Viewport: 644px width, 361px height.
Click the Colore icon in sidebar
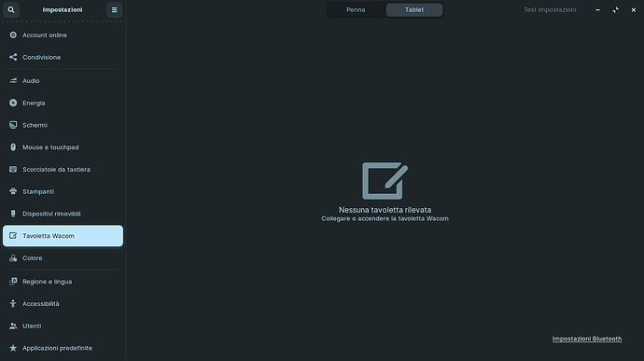13,257
